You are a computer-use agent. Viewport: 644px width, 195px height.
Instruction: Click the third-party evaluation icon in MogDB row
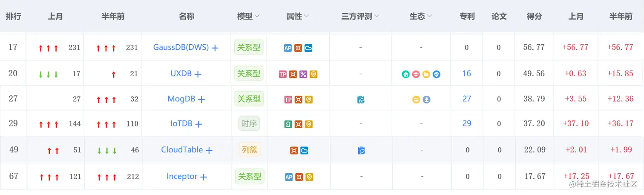point(361,100)
